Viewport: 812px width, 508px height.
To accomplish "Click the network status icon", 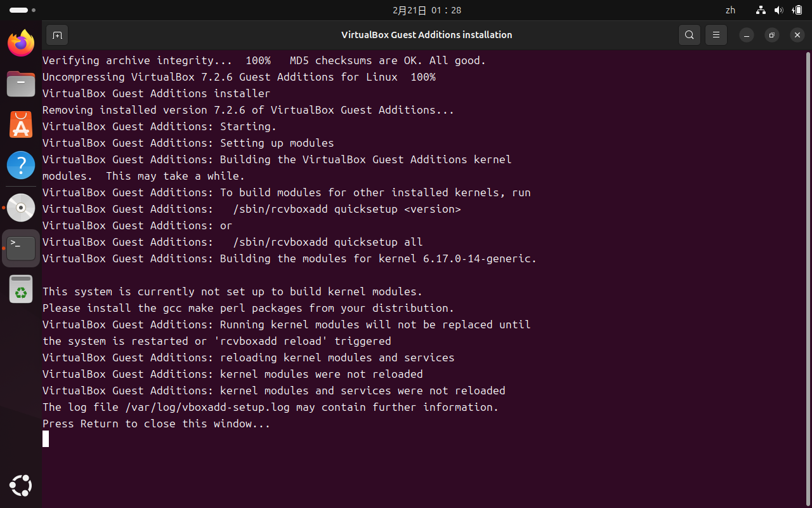I will pos(761,10).
